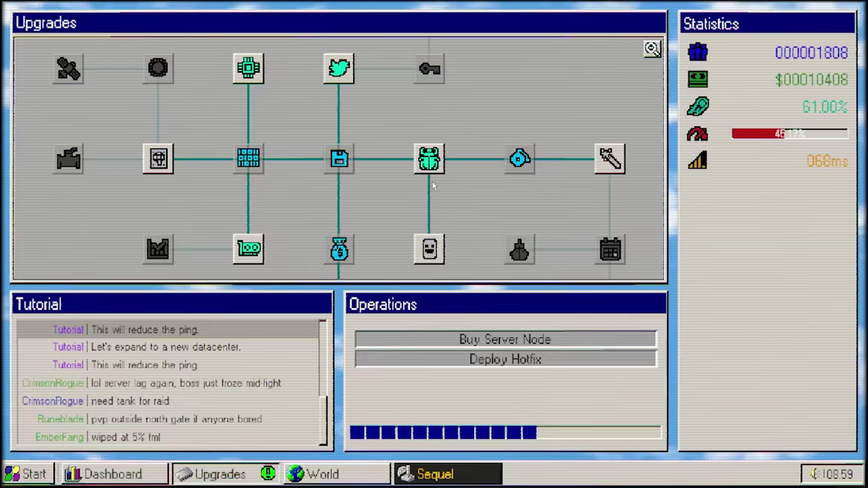This screenshot has height=488, width=868.
Task: Select the satellite upgrade node
Action: [x=68, y=68]
